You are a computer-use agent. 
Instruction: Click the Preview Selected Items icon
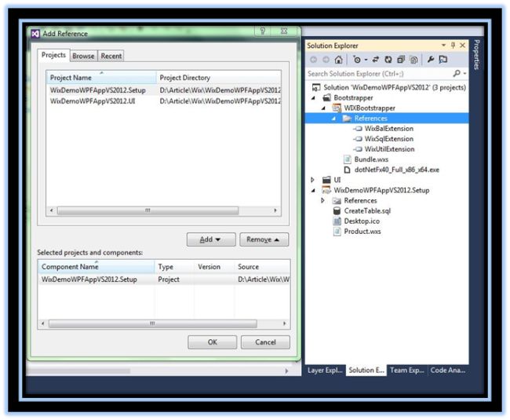point(443,59)
